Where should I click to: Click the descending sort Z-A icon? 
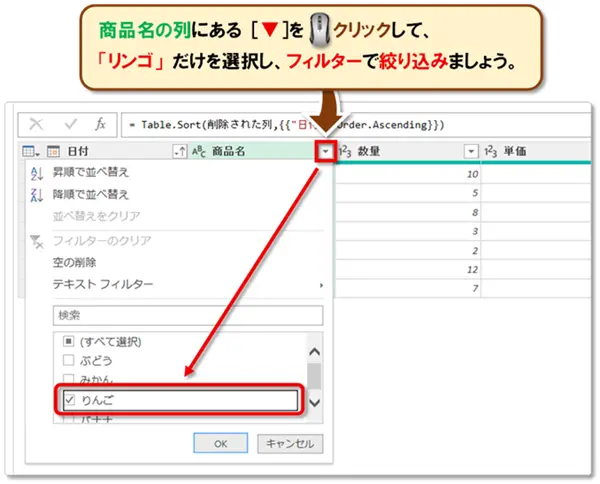36,195
